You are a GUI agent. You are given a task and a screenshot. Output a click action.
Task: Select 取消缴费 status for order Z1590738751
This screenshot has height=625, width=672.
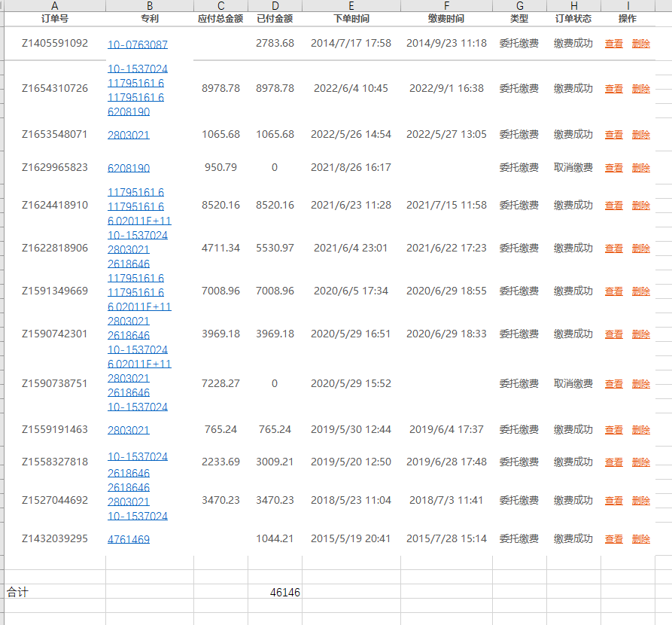point(573,383)
